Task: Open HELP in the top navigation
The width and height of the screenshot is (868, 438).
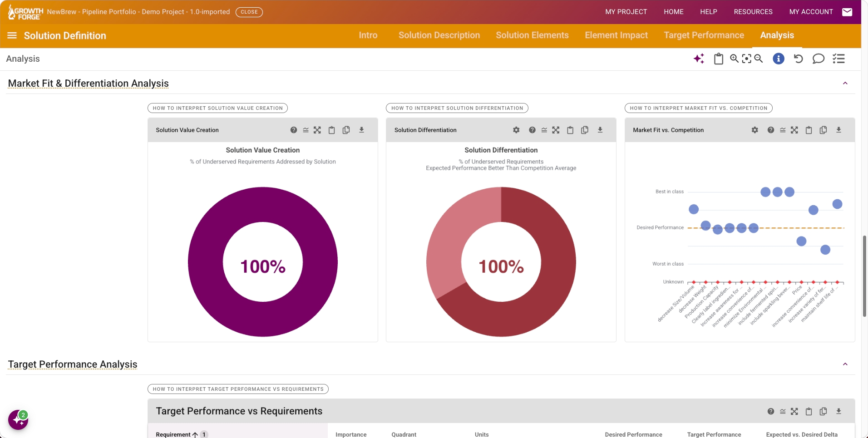Action: click(x=709, y=12)
